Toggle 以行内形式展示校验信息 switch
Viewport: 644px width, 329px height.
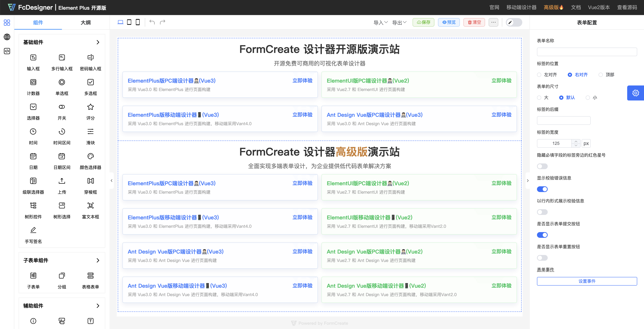point(542,212)
